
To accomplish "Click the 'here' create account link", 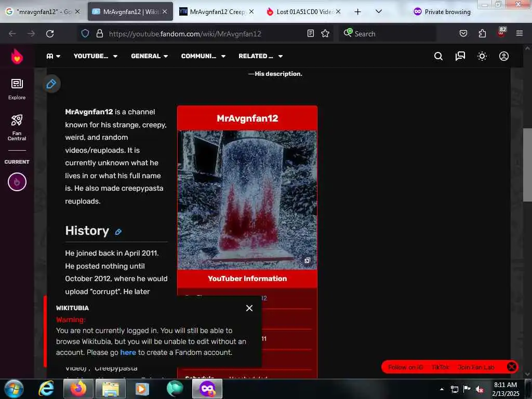I will (x=128, y=352).
